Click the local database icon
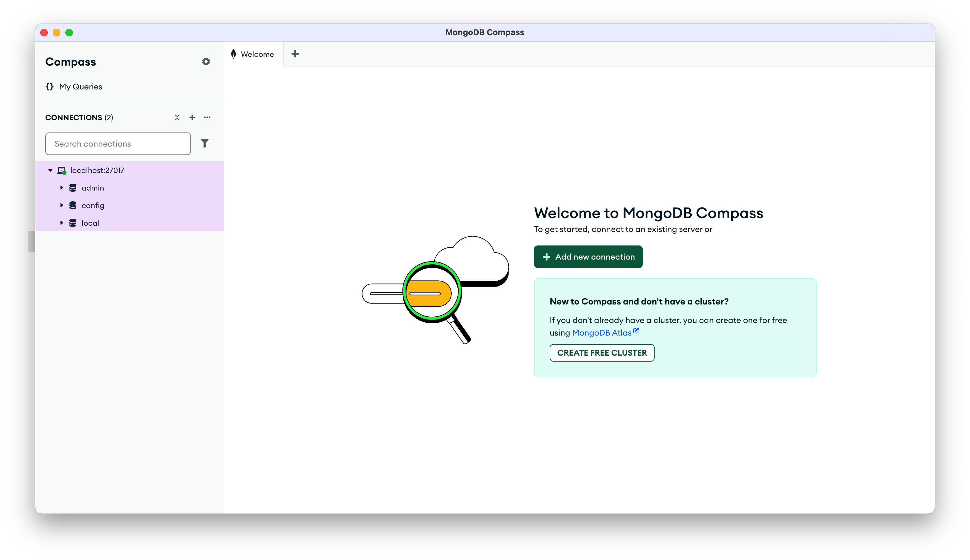Screen dimensions: 970x560 point(73,223)
